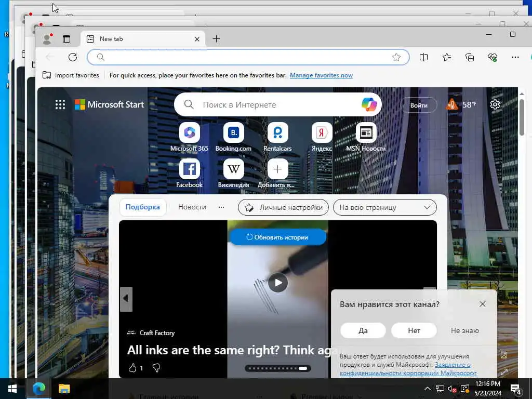Click the Войти sign-in button
This screenshot has width=532, height=399.
tap(419, 105)
